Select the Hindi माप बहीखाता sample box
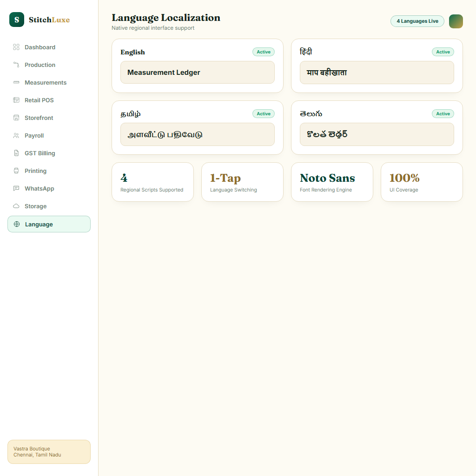The image size is (476, 476). coord(377,72)
